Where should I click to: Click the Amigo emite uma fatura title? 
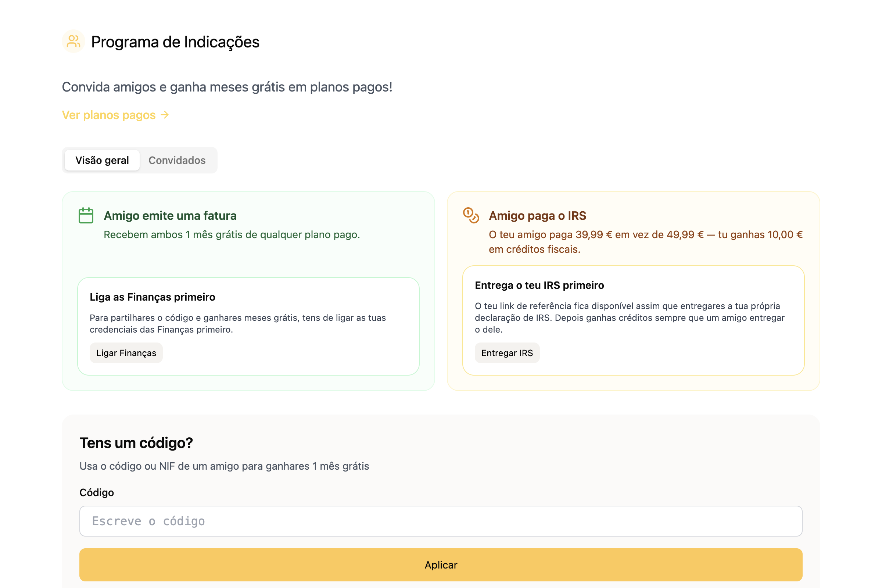tap(170, 216)
